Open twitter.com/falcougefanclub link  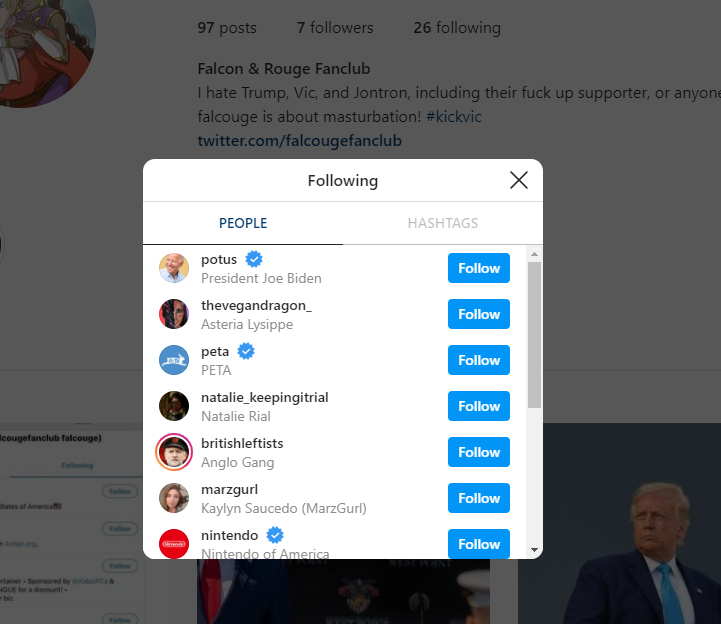pos(299,140)
